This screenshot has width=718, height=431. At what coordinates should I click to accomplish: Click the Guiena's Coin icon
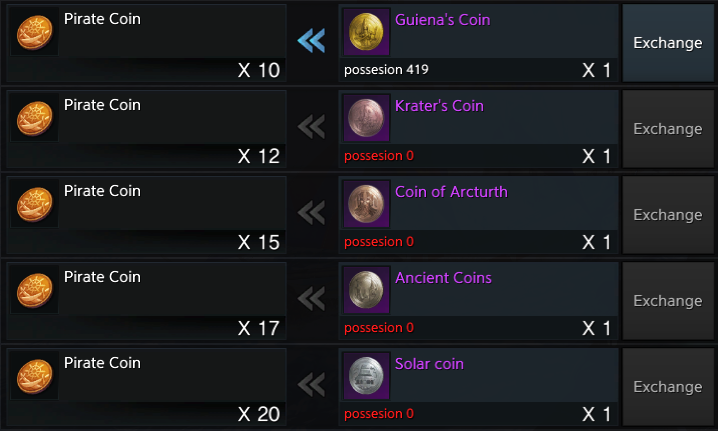pos(368,33)
